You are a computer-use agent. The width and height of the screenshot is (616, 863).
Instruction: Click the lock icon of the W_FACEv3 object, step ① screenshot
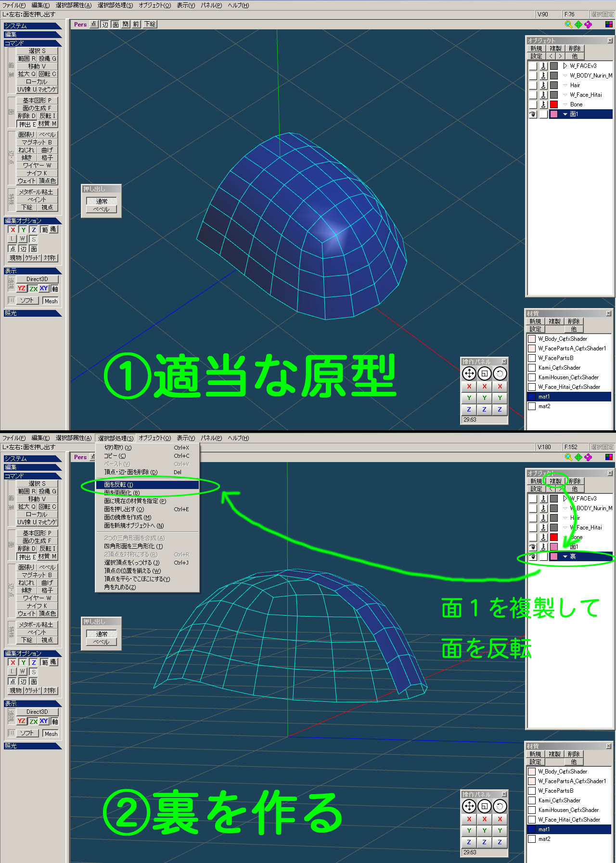(543, 66)
